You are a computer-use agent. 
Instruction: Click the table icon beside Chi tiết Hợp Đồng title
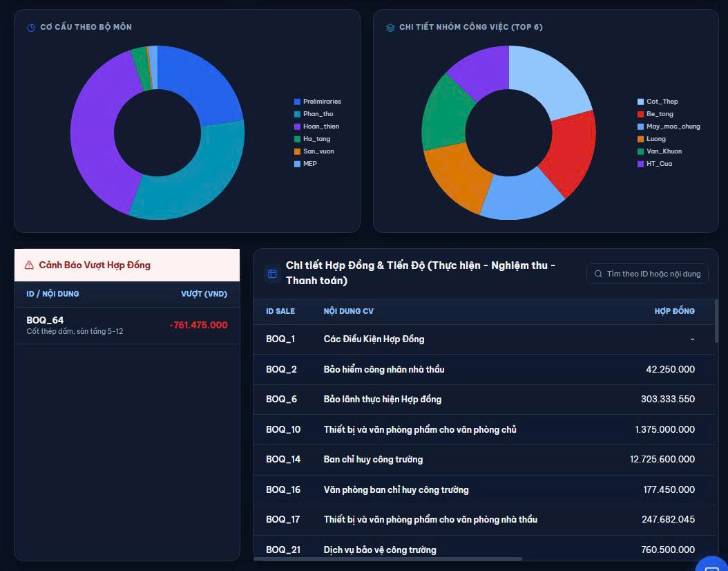coord(272,274)
